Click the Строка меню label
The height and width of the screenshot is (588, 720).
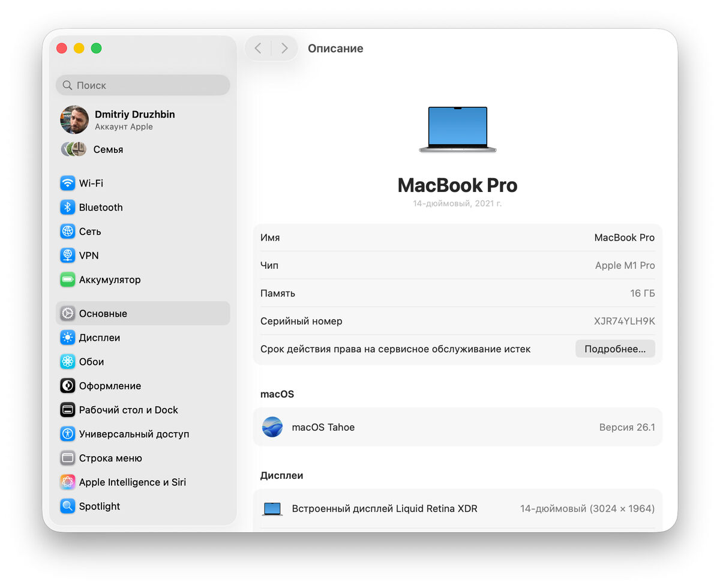click(110, 458)
